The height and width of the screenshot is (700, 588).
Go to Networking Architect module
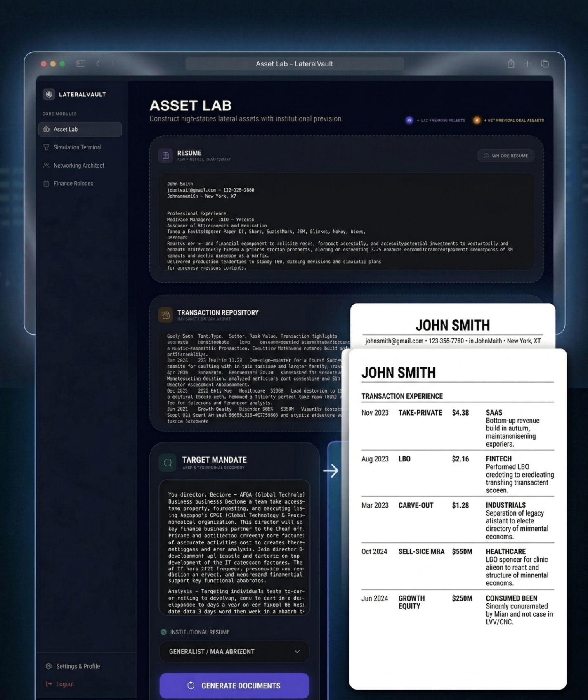(x=79, y=166)
